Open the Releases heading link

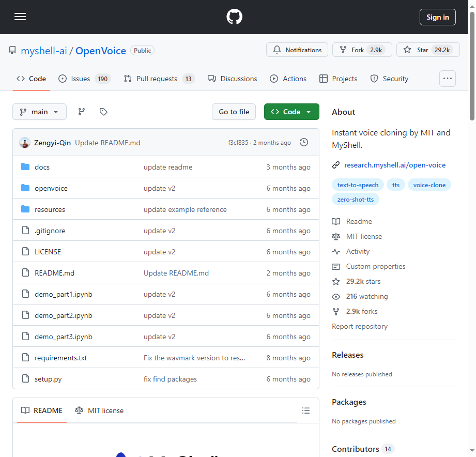point(348,355)
